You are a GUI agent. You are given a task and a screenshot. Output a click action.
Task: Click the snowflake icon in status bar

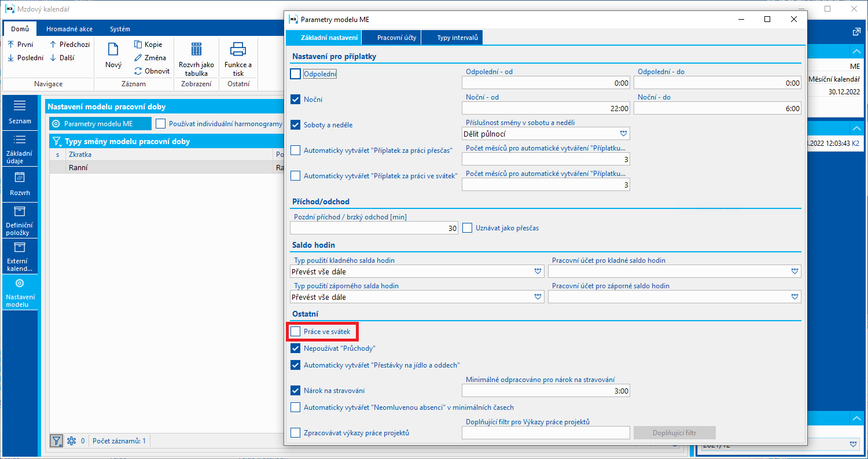click(72, 441)
